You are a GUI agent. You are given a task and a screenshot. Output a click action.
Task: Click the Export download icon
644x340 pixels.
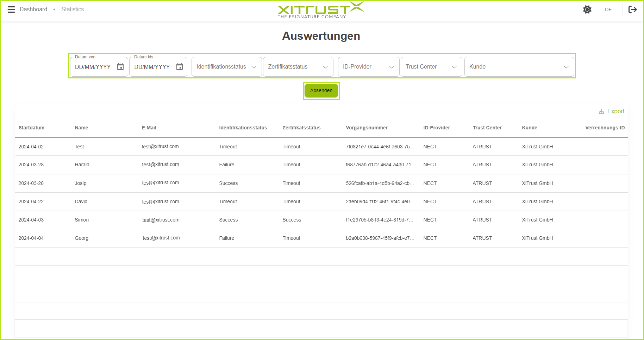click(601, 111)
